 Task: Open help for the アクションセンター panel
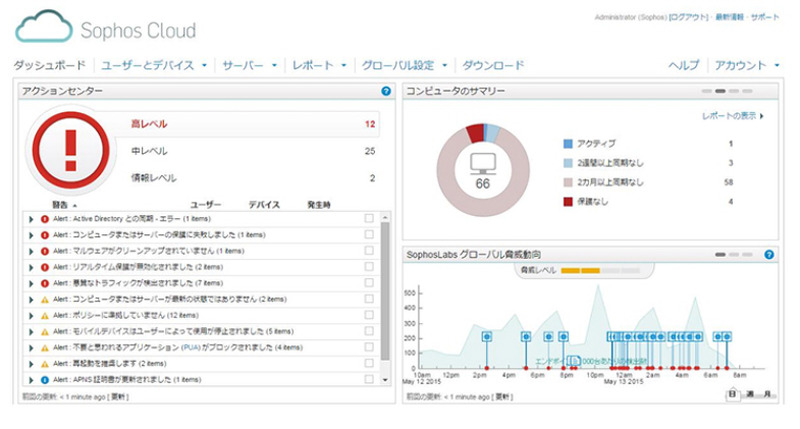(386, 91)
